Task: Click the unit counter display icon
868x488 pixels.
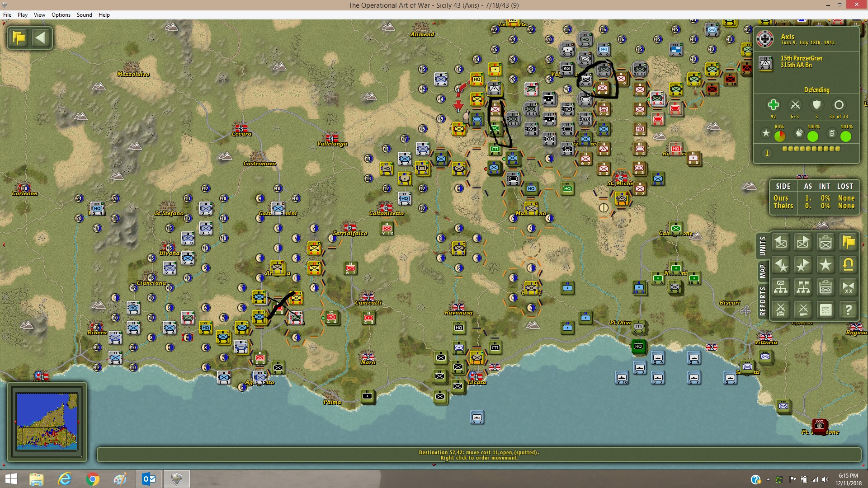Action: [826, 310]
